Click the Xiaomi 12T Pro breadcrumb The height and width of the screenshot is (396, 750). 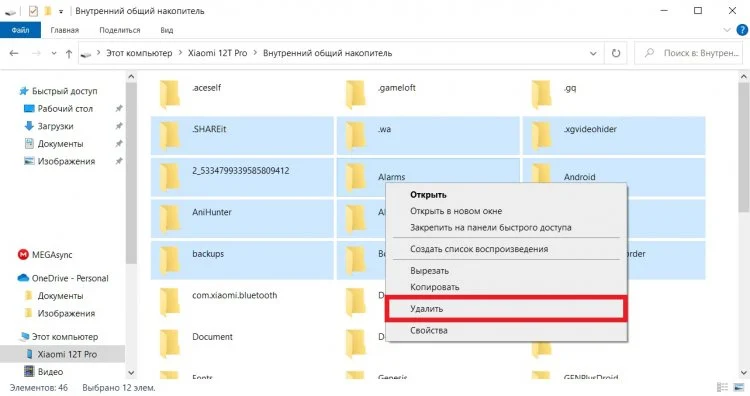217,53
